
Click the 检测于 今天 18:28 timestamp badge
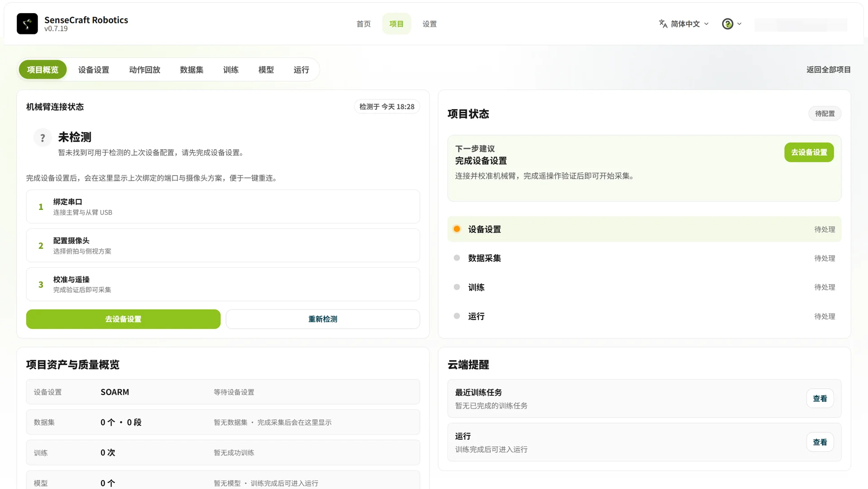(387, 107)
